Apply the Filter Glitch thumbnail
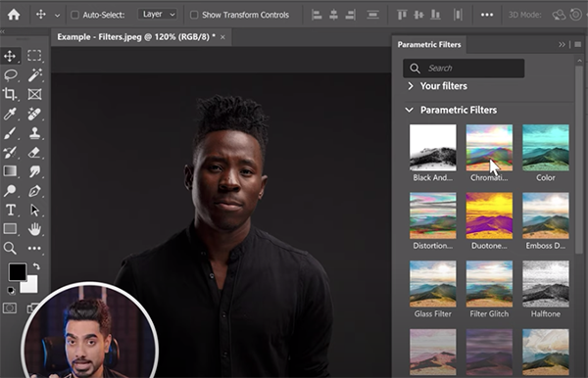This screenshot has height=378, width=588. [x=489, y=284]
